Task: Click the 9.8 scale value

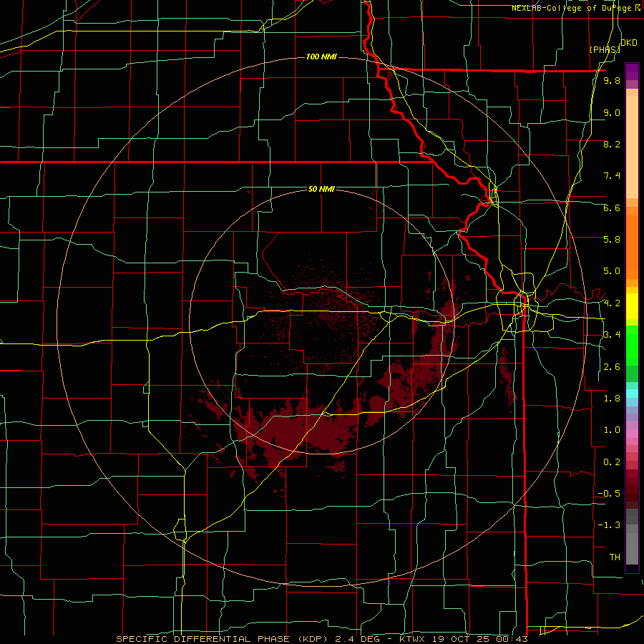Action: (612, 80)
